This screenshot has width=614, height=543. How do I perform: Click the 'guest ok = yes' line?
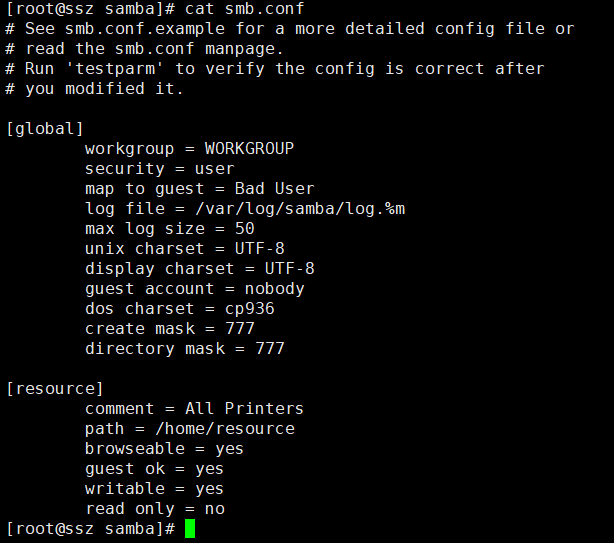pos(154,469)
